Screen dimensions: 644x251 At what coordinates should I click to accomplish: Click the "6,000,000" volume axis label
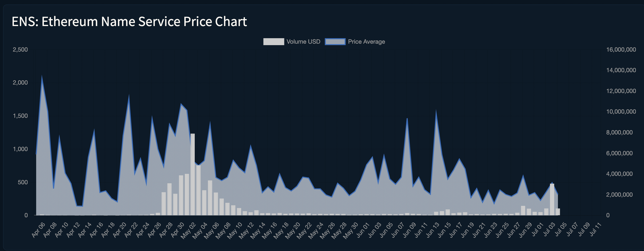point(619,153)
